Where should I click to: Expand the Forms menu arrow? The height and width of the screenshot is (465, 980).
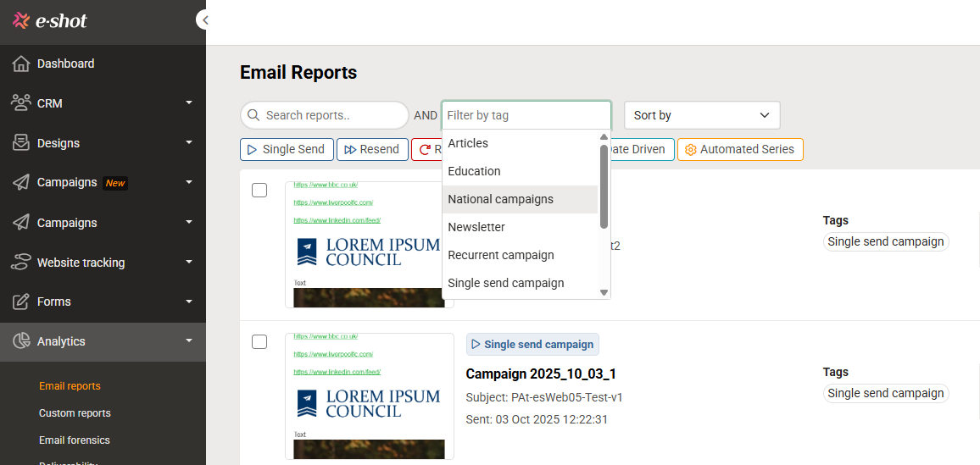189,302
